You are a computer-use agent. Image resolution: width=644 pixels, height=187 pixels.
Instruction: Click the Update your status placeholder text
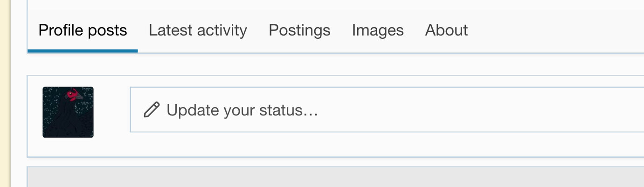coord(242,110)
